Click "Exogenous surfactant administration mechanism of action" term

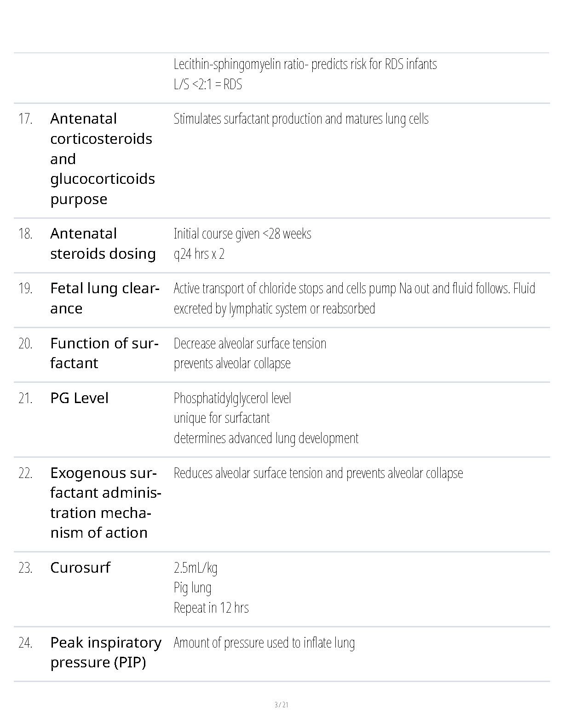[105, 503]
